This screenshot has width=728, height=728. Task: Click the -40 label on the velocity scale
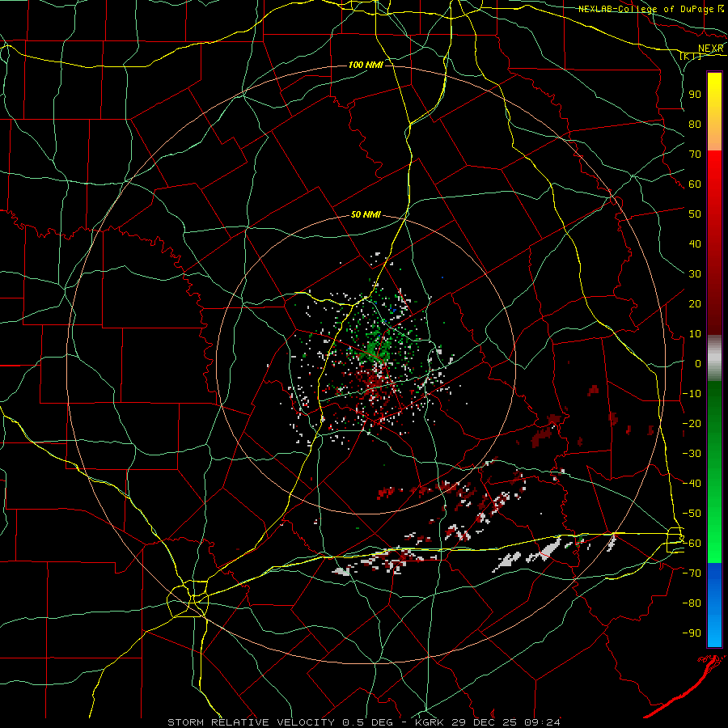click(692, 484)
